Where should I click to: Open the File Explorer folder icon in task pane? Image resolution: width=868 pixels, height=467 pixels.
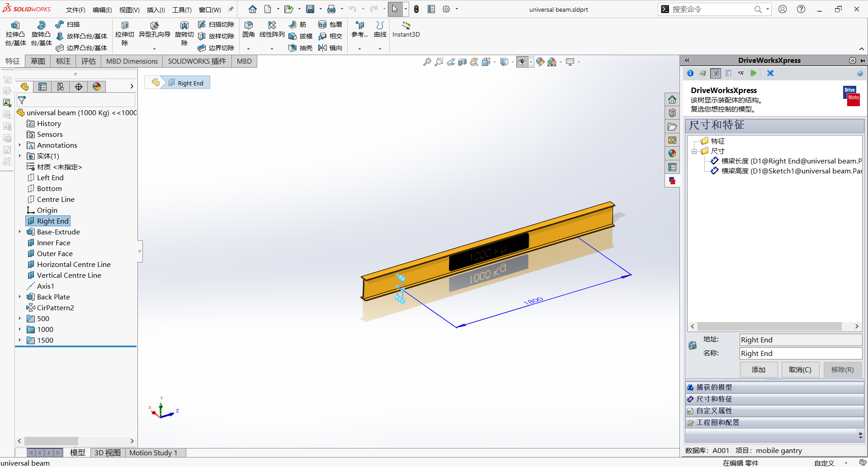672,126
